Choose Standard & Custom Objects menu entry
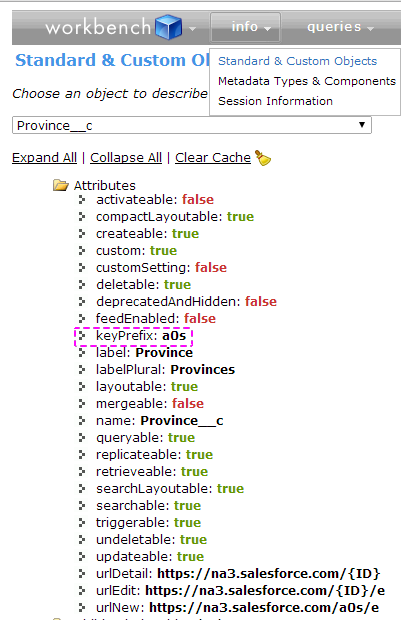 click(297, 61)
